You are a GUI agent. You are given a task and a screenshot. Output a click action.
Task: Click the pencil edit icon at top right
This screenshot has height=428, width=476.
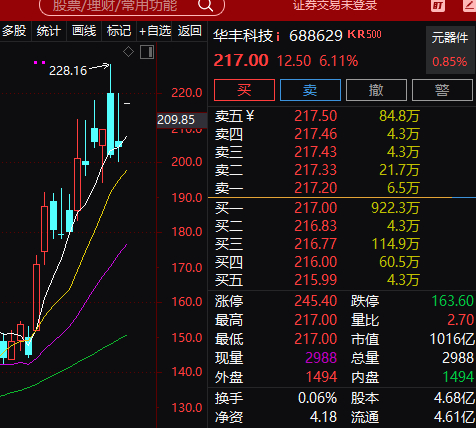(x=470, y=5)
